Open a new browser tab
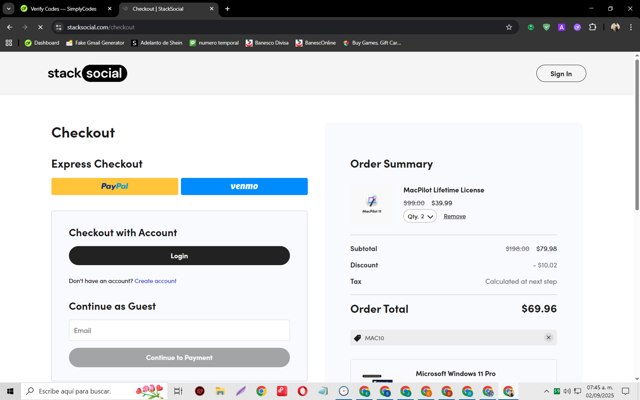This screenshot has height=400, width=640. pyautogui.click(x=227, y=9)
